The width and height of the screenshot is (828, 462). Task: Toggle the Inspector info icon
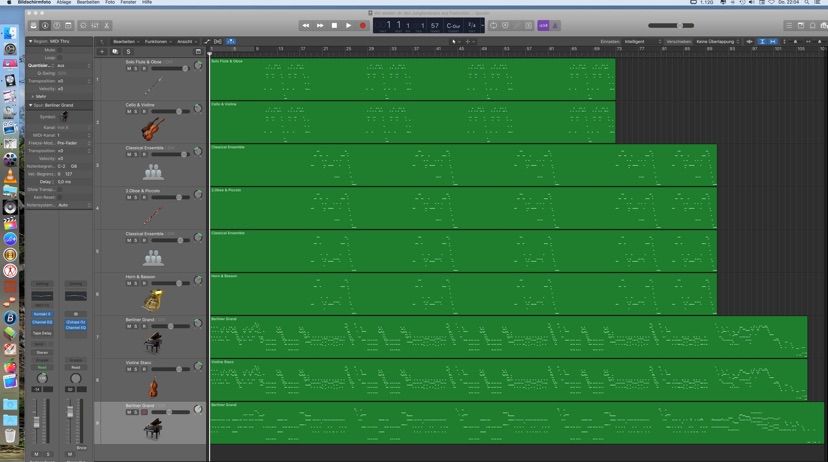pyautogui.click(x=45, y=25)
